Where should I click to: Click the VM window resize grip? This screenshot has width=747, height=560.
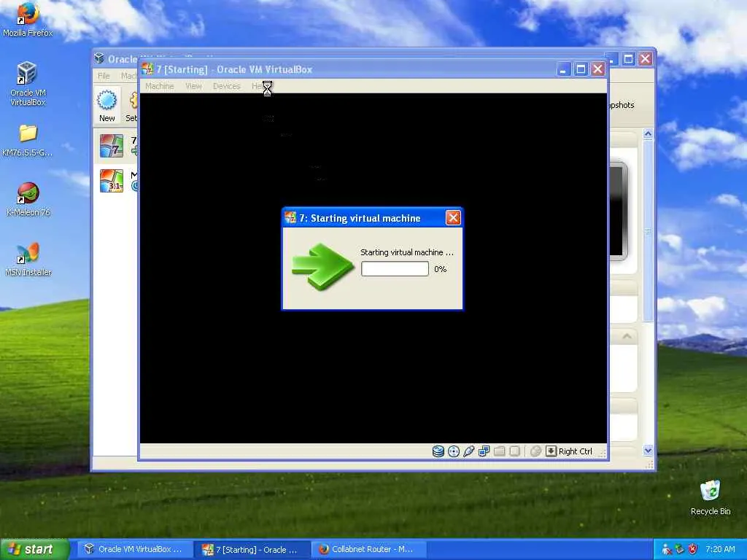pos(602,454)
